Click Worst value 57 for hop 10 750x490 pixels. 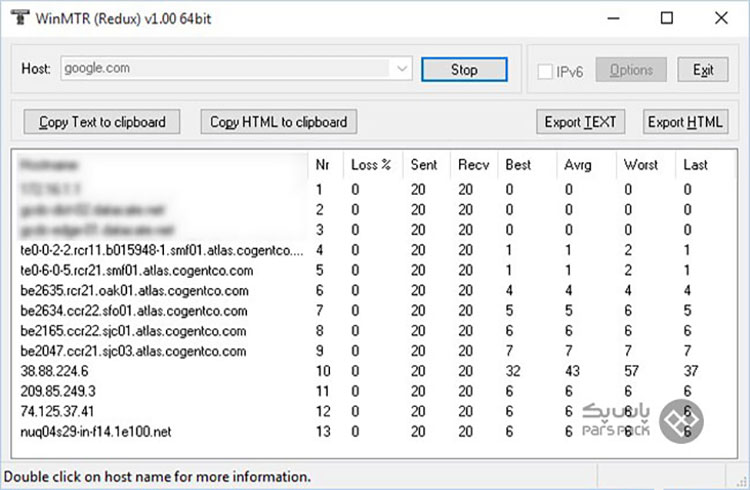pyautogui.click(x=631, y=371)
